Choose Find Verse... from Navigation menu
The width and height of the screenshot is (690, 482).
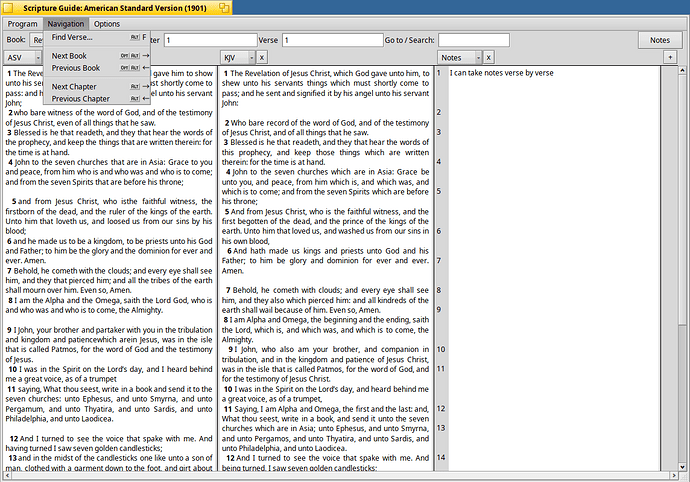(x=99, y=37)
